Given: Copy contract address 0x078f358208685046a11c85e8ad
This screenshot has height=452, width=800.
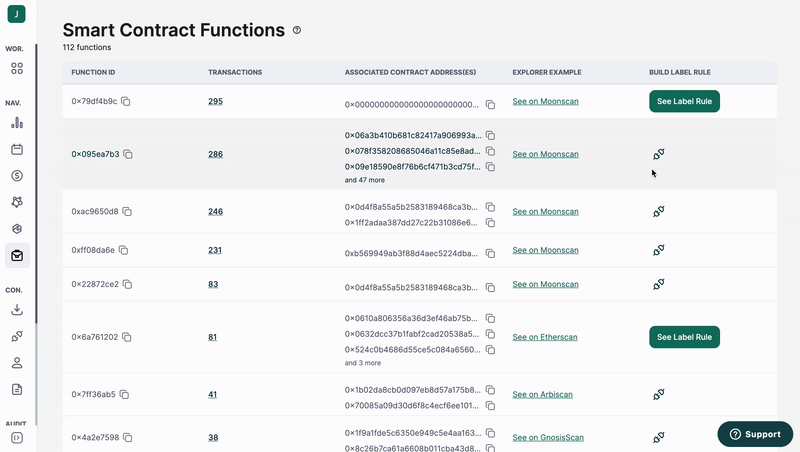Looking at the screenshot, I should pos(490,151).
